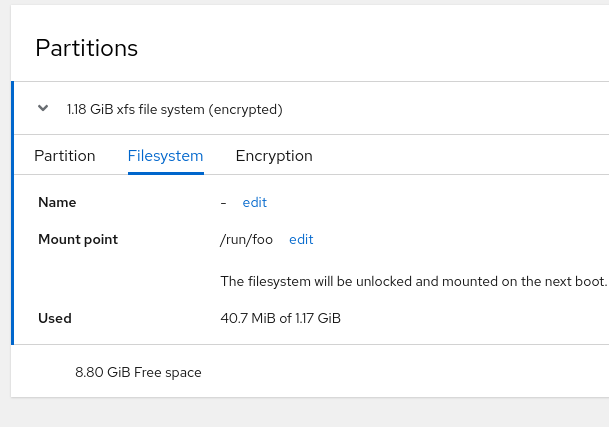The height and width of the screenshot is (427, 609).
Task: Click the blank space right of the Free space label
Action: 400,372
